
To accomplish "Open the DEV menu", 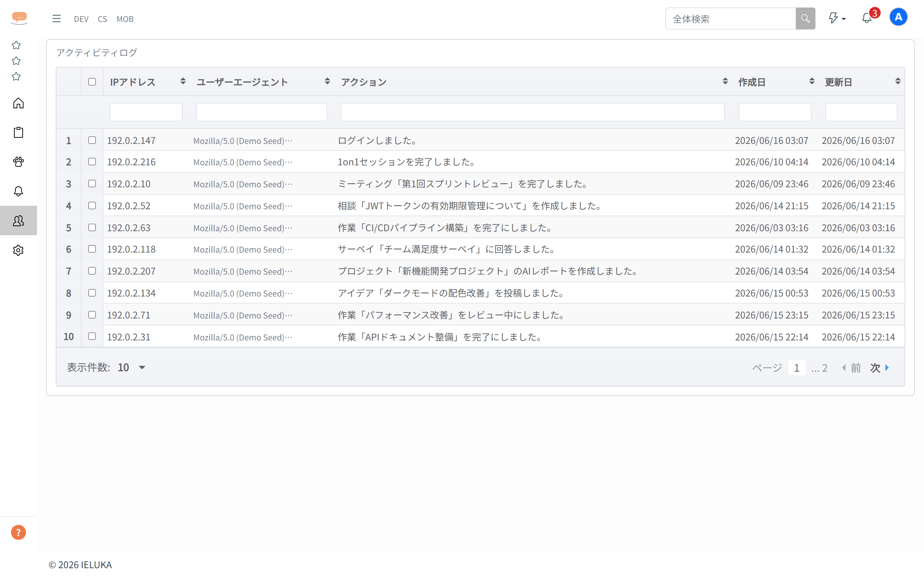I will [81, 19].
